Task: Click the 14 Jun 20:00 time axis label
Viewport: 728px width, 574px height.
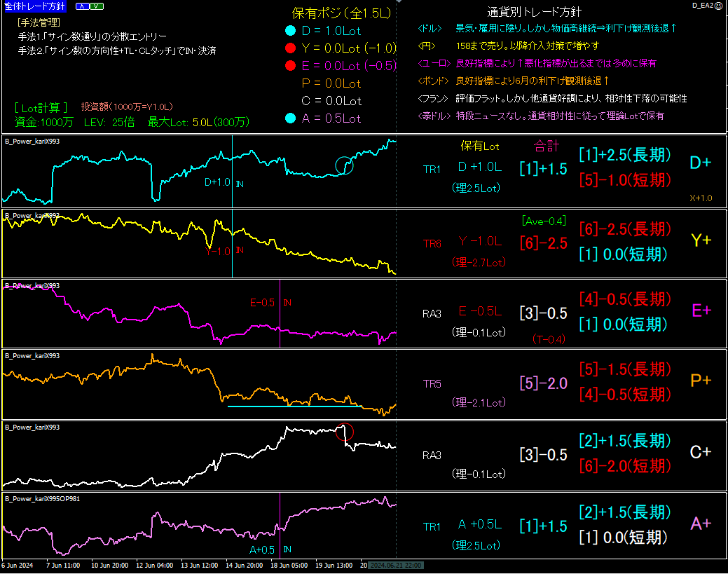Action: [245, 565]
